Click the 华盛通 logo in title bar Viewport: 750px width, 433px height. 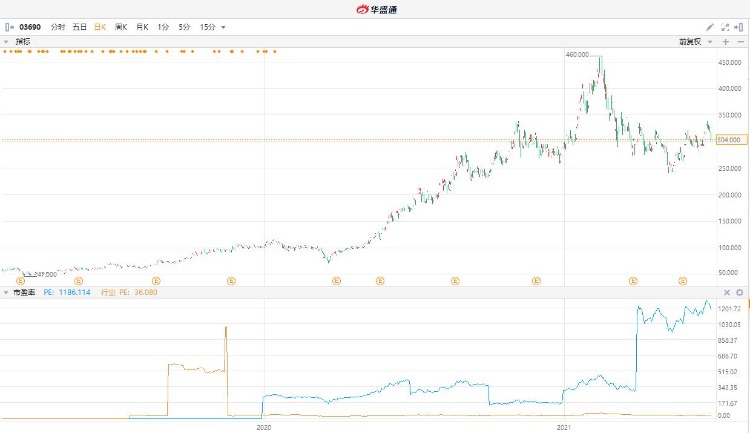coord(376,9)
